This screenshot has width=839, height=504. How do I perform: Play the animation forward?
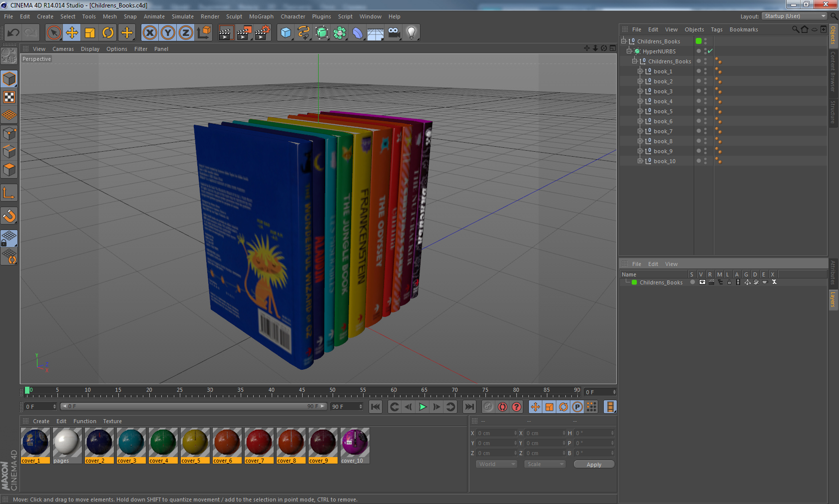(x=422, y=407)
